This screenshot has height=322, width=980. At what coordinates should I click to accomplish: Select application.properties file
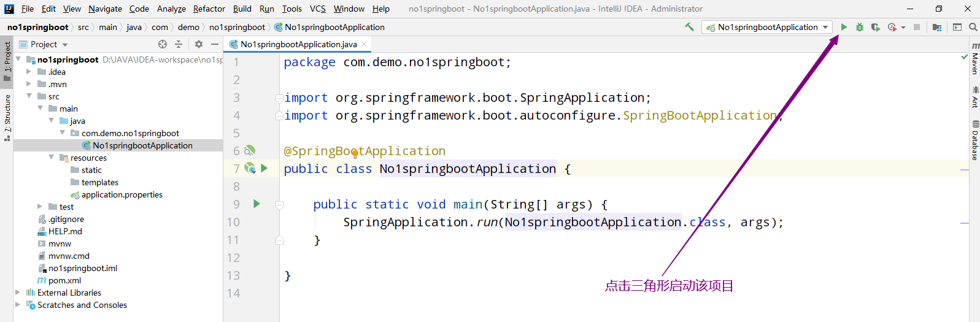pyautogui.click(x=122, y=194)
